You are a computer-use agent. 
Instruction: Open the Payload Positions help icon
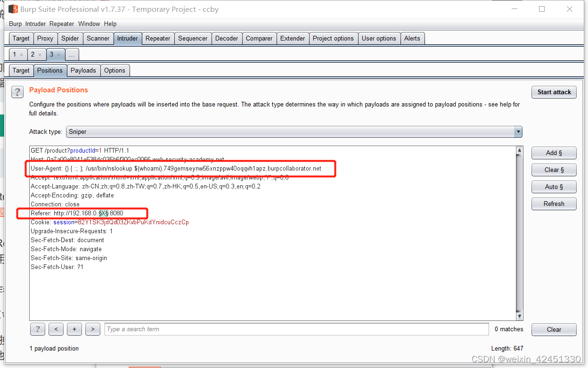(17, 92)
